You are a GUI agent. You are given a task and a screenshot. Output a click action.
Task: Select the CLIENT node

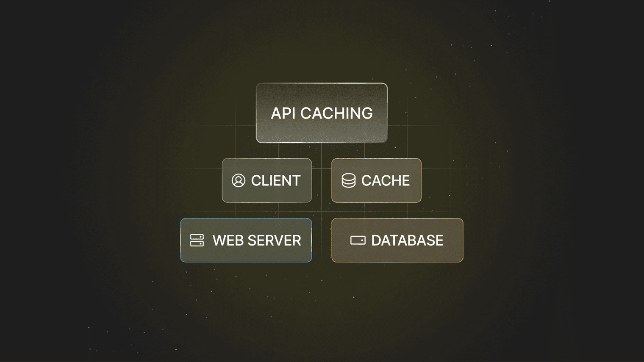pyautogui.click(x=267, y=180)
